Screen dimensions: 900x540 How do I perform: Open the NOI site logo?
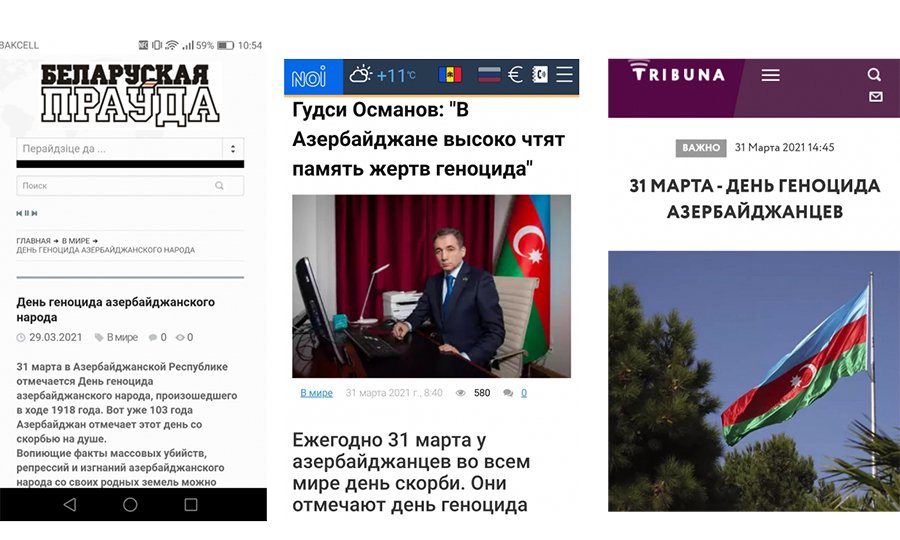click(x=309, y=76)
